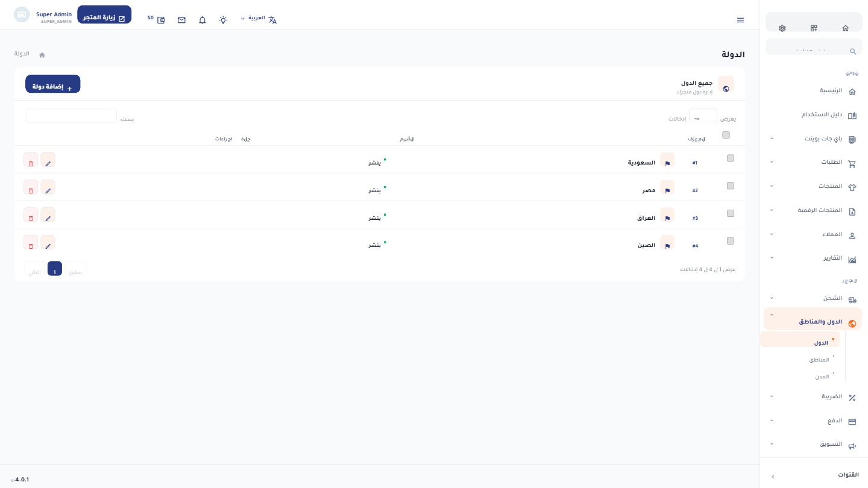Expand the القنوات section at sidebar bottom
The width and height of the screenshot is (868, 488).
click(814, 475)
